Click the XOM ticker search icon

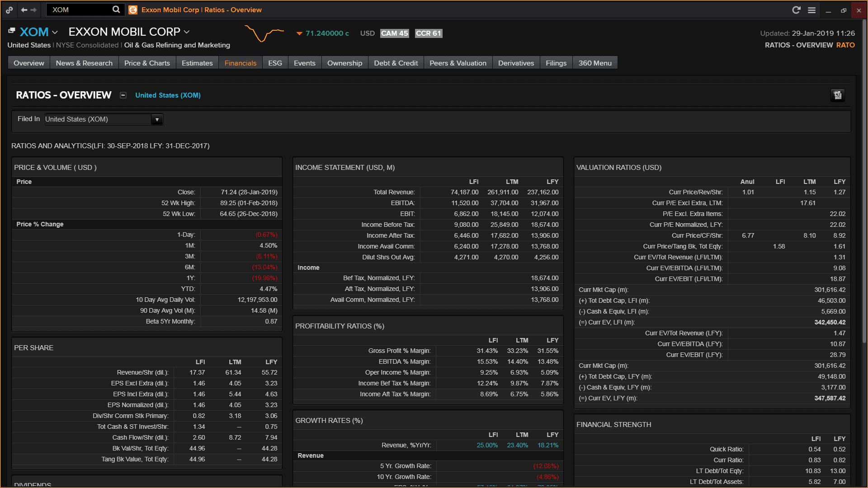(x=116, y=9)
